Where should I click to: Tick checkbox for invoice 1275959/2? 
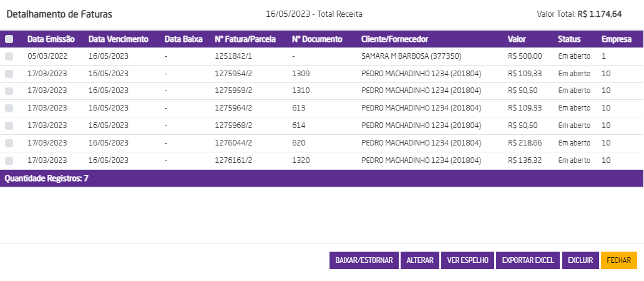click(x=9, y=91)
